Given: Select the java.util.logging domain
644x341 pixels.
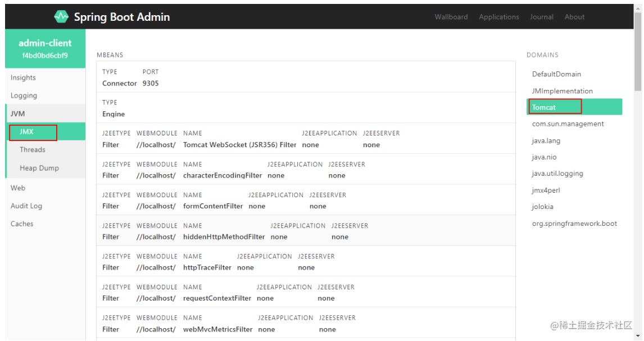Looking at the screenshot, I should [x=574, y=174].
